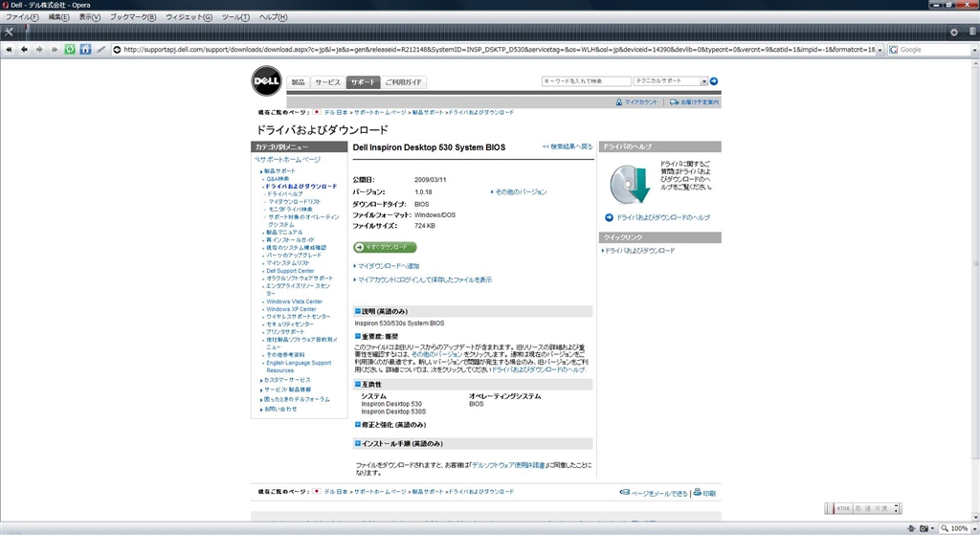Click the email page envelope icon
Image resolution: width=980 pixels, height=535 pixels.
tap(624, 493)
